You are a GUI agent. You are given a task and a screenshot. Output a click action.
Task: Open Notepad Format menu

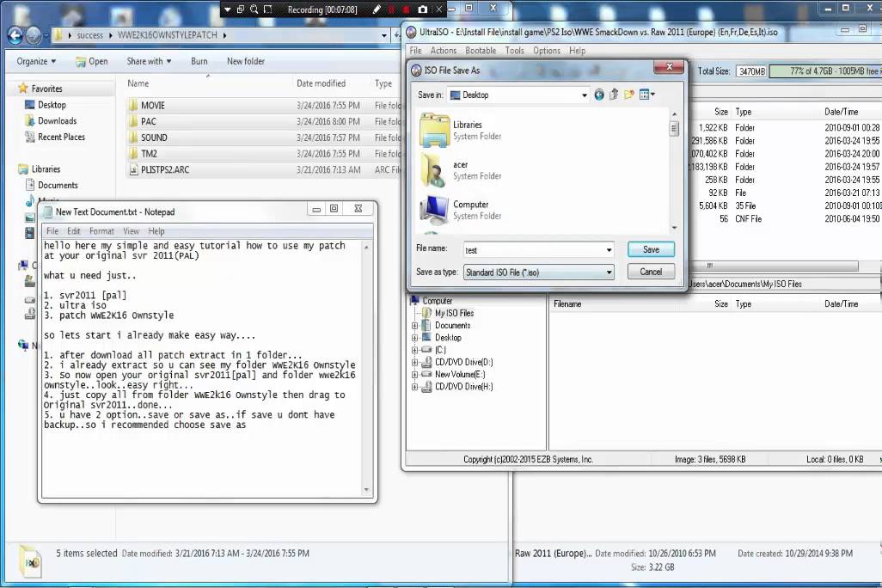[x=101, y=231]
